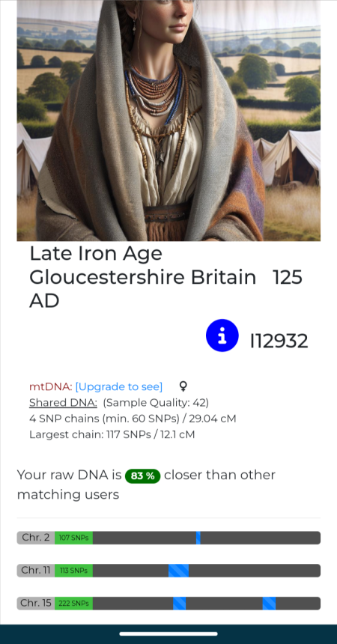The image size is (337, 644).
Task: Tap the blue segment on Chr. 2 bar
Action: point(198,538)
